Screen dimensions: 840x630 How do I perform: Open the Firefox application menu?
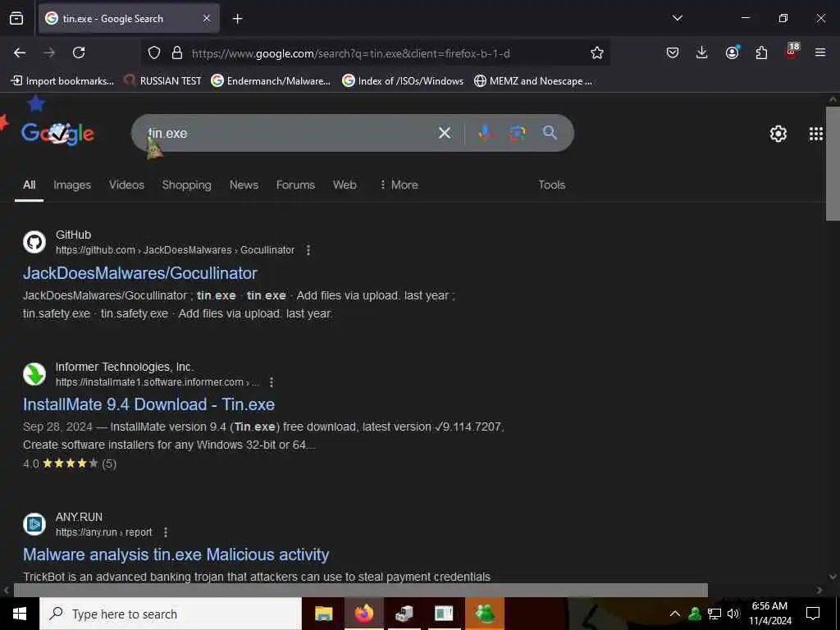(819, 52)
